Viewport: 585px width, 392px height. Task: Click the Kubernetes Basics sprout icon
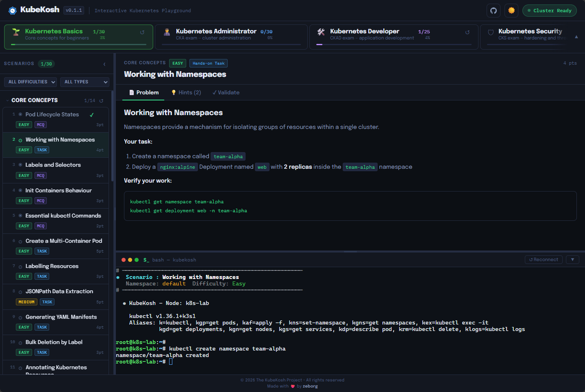(16, 32)
